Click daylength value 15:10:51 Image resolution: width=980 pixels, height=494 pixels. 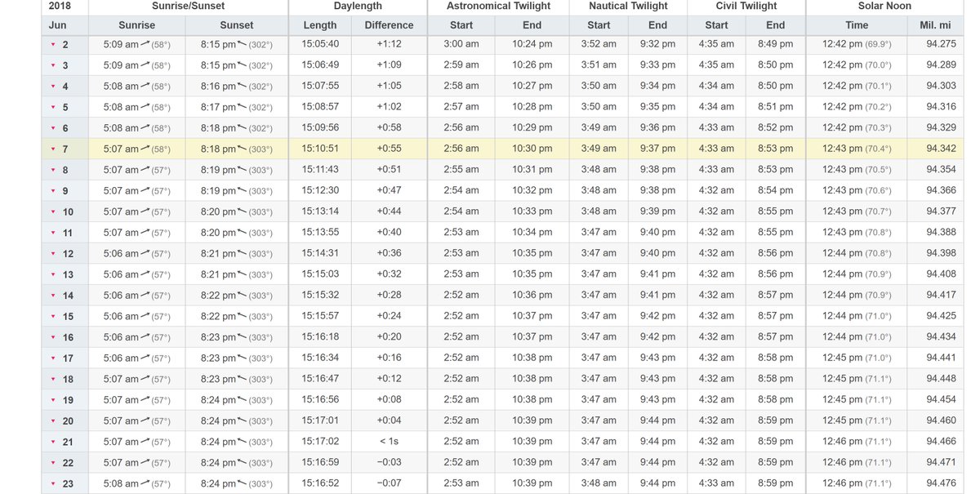point(320,149)
